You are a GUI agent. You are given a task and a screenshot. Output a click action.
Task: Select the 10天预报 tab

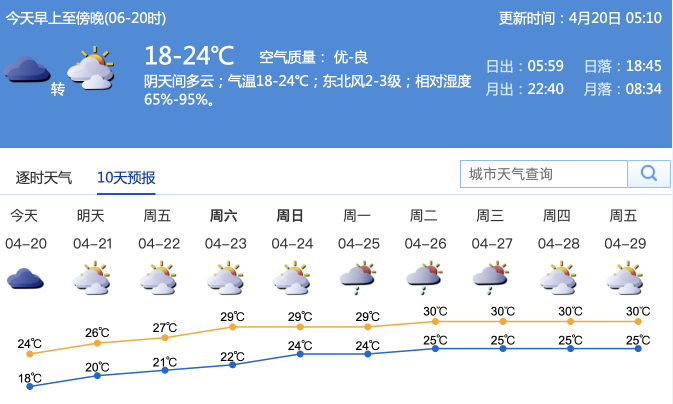pos(126,177)
